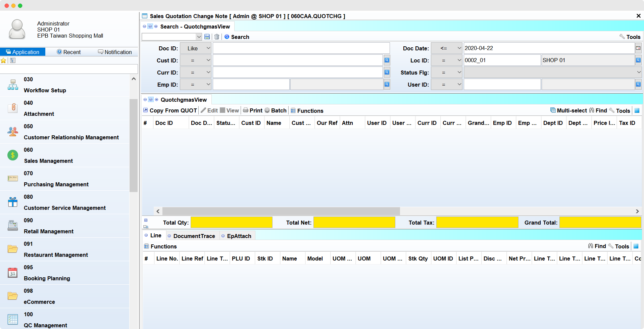644x329 pixels.
Task: Toggle check circle on QuotchgmasView panel header
Action: [151, 100]
